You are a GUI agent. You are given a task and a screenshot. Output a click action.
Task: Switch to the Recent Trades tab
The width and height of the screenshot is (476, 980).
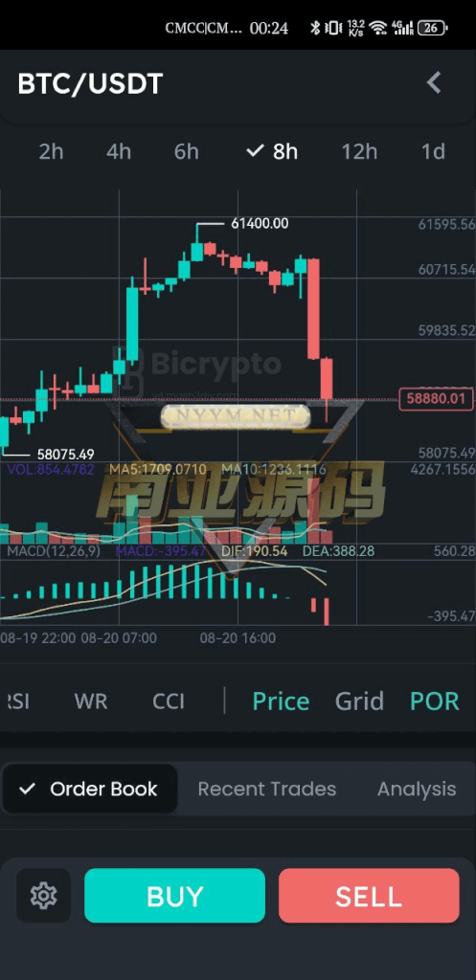coord(267,789)
